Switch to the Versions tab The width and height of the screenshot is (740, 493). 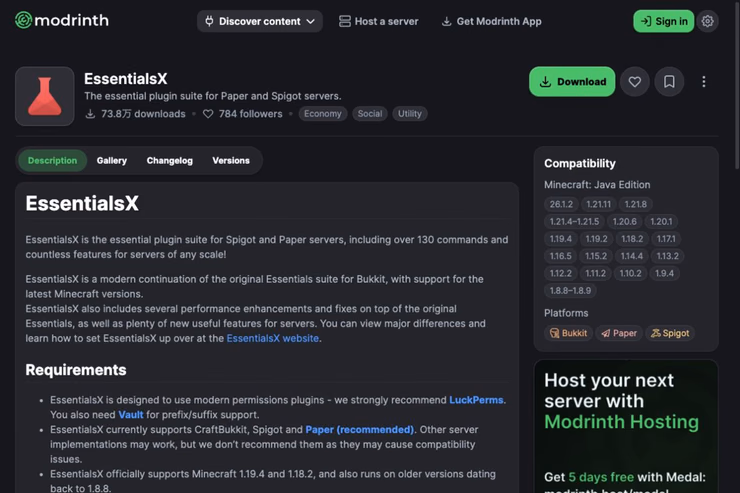[231, 160]
